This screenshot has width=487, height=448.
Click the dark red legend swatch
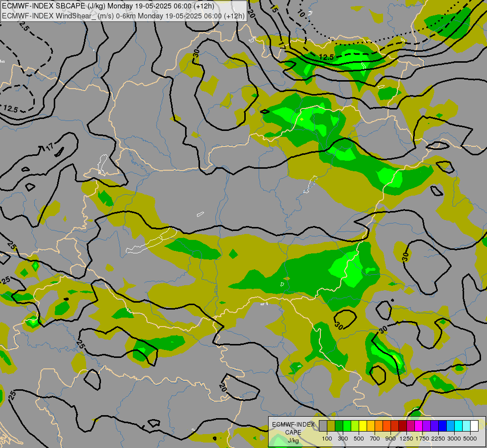click(402, 426)
